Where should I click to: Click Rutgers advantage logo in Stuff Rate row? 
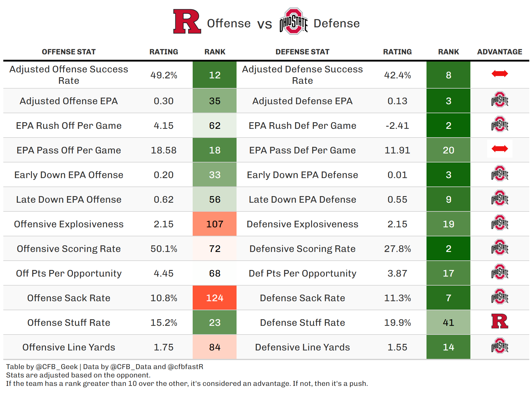tap(500, 321)
